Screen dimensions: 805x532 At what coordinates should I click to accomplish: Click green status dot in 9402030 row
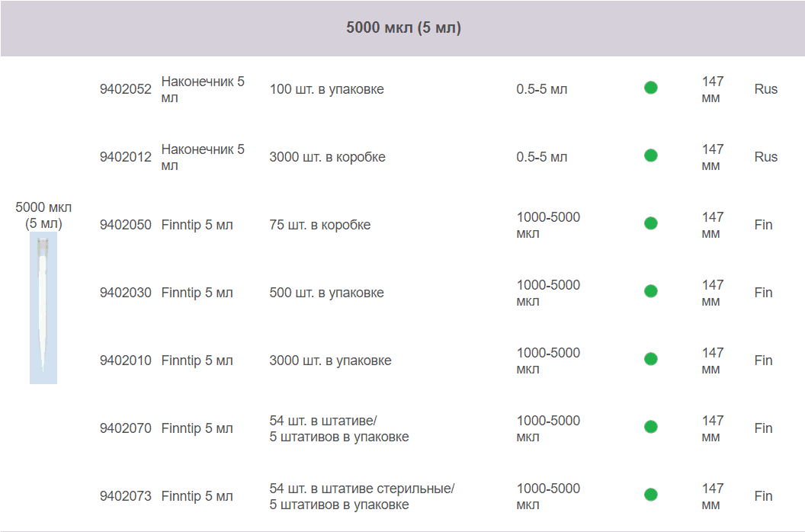pos(650,291)
